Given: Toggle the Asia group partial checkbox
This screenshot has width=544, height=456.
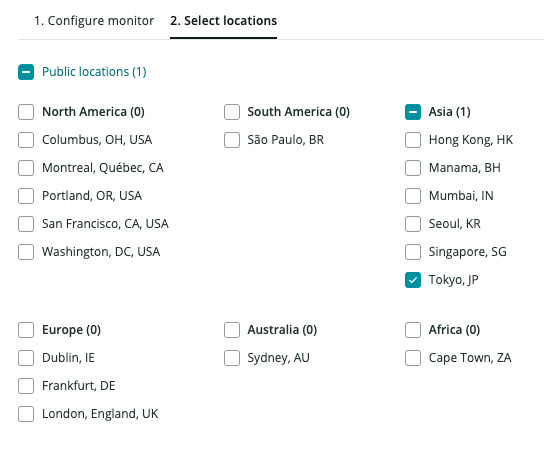Looking at the screenshot, I should click(413, 112).
